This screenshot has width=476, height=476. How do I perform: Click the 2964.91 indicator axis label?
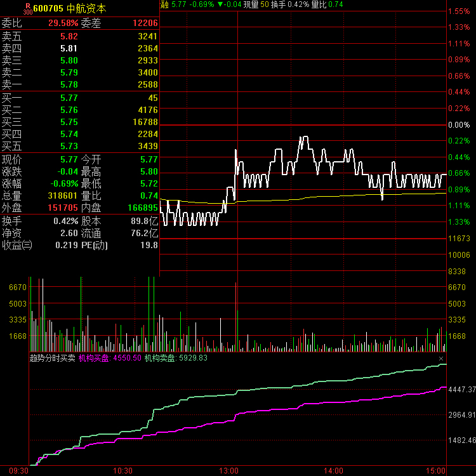point(462,415)
